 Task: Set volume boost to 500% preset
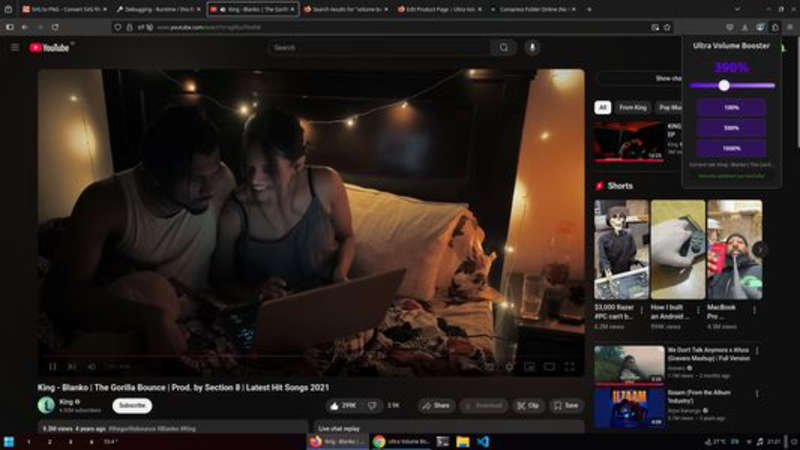(x=731, y=128)
